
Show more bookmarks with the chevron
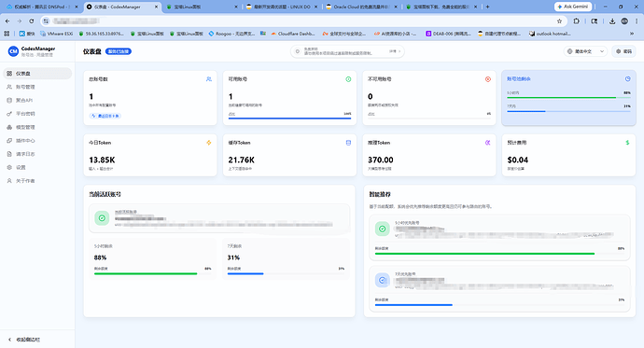click(x=632, y=34)
